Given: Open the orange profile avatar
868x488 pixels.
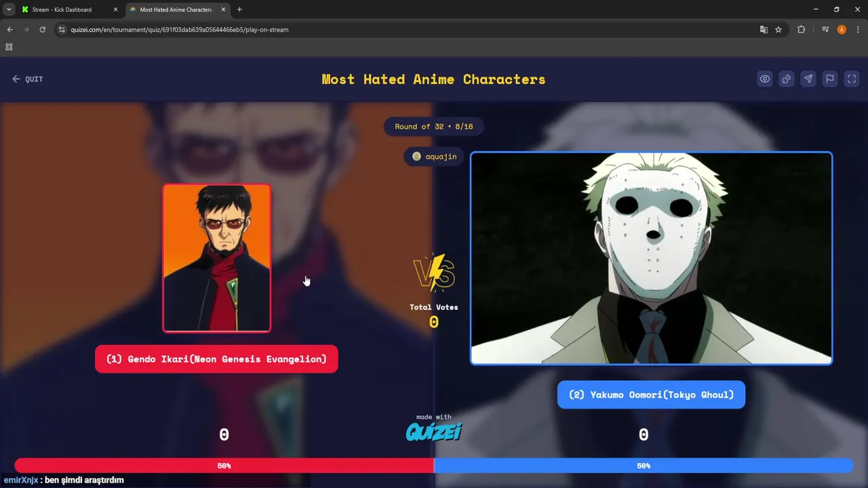Looking at the screenshot, I should click(x=842, y=30).
